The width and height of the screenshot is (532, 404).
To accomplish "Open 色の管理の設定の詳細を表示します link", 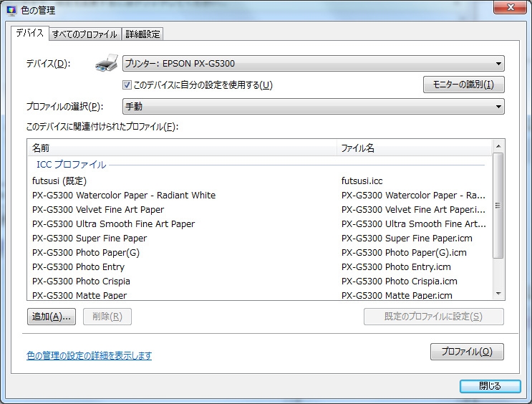I will (x=90, y=355).
